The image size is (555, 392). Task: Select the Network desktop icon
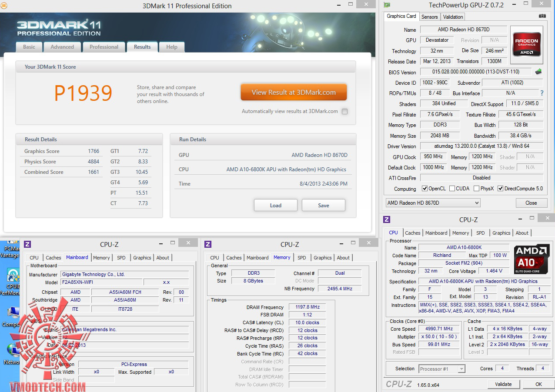[x=11, y=354]
